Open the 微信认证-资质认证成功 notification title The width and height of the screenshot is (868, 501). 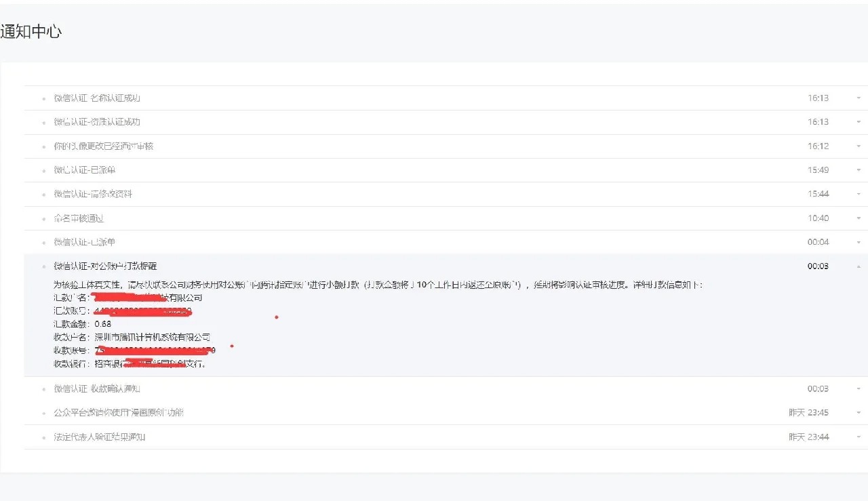point(97,122)
